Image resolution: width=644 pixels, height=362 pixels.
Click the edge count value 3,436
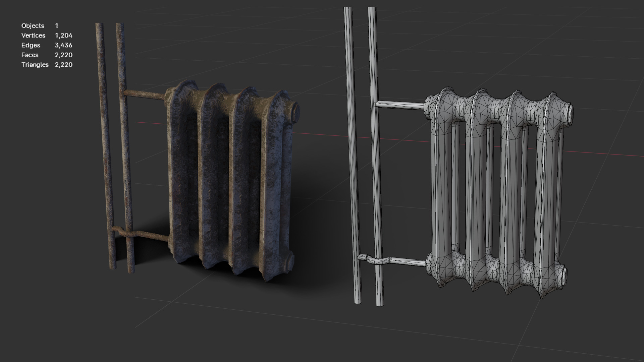point(64,45)
